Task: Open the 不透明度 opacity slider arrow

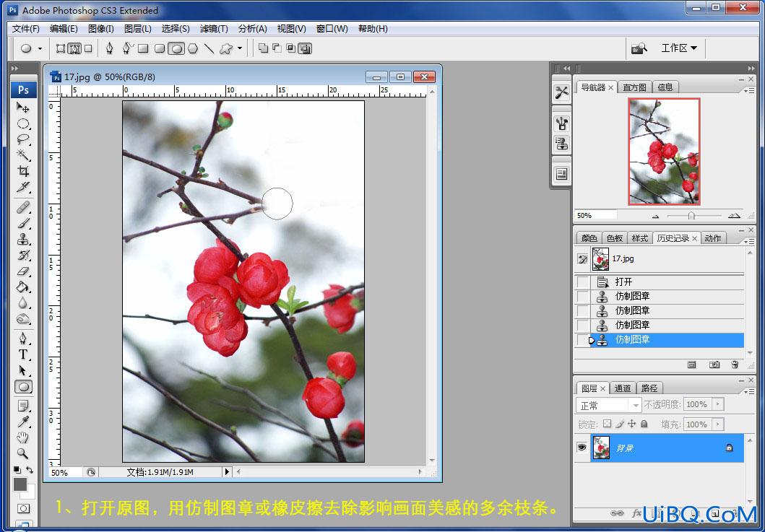Action: (x=717, y=404)
